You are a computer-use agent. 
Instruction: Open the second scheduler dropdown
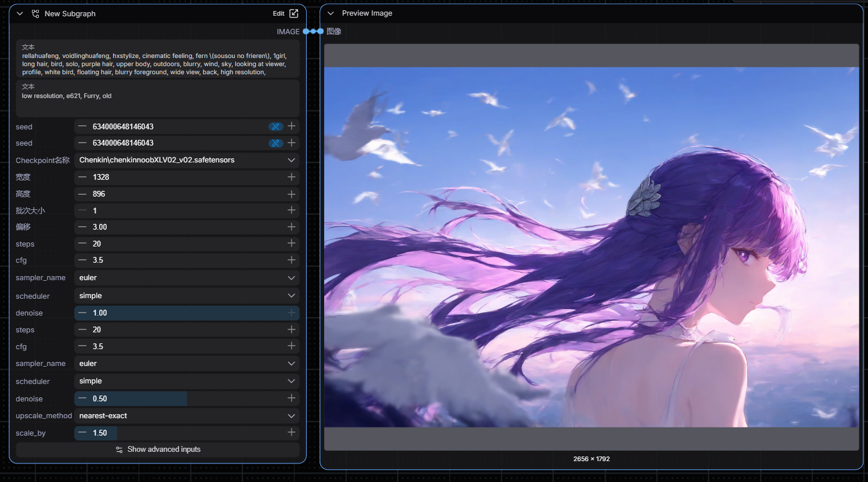point(187,381)
